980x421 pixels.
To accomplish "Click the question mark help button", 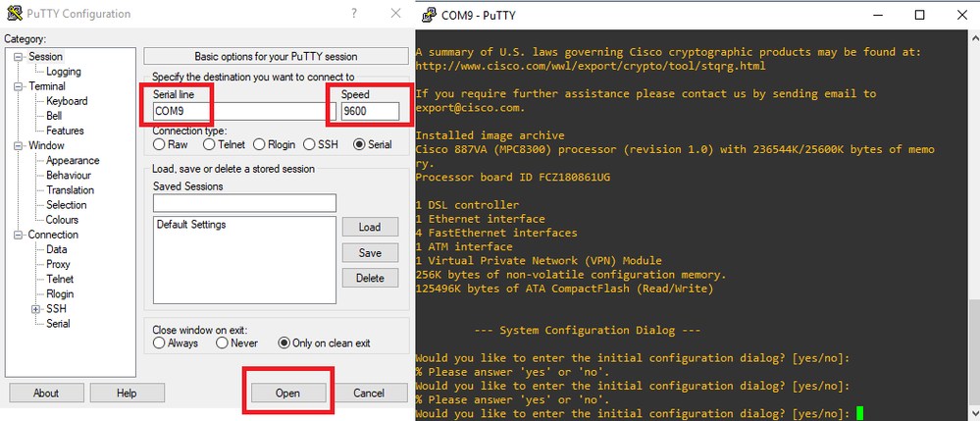I will click(x=351, y=15).
